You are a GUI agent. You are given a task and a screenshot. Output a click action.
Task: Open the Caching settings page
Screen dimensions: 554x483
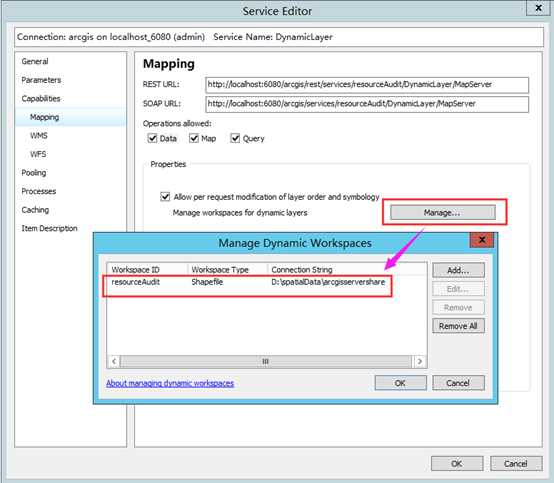tap(35, 210)
